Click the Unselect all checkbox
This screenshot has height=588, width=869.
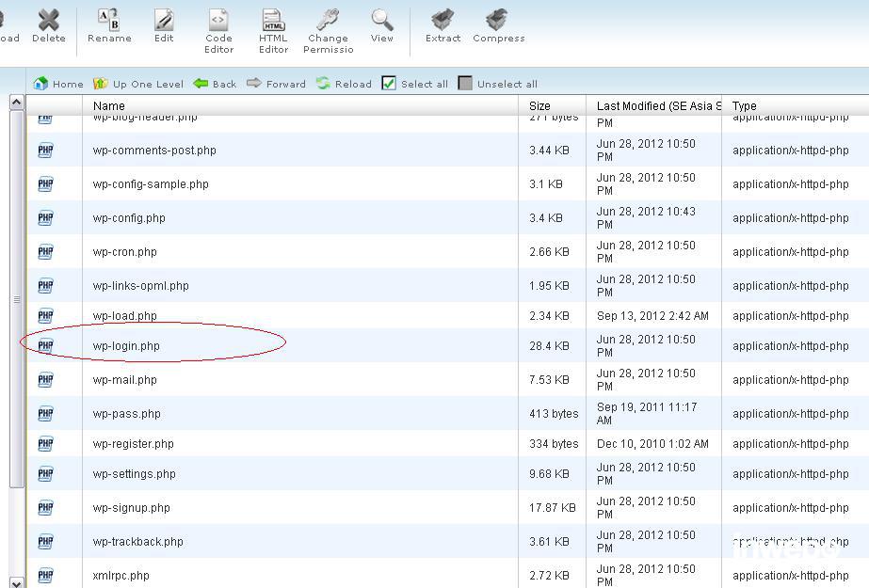(465, 84)
